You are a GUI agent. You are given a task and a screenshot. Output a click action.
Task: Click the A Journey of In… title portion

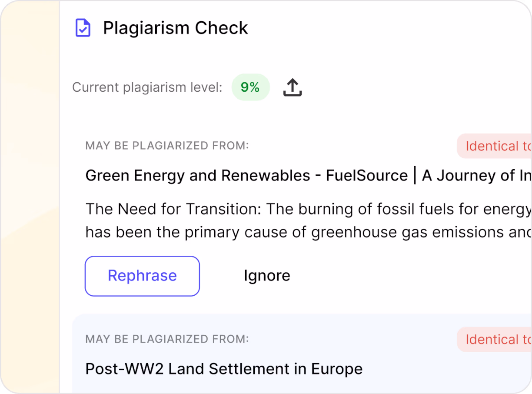[477, 176]
